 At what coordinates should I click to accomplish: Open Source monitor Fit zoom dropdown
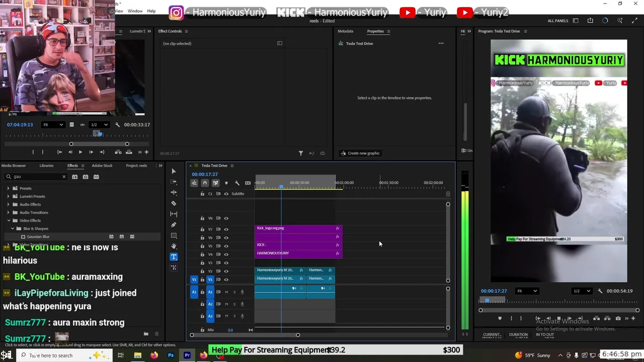(x=53, y=125)
